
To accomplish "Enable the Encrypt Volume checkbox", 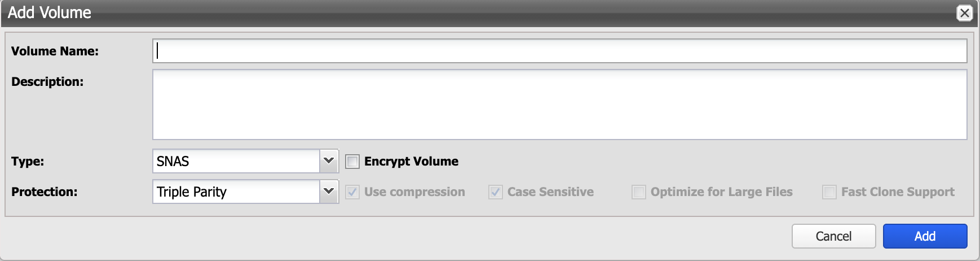I will [x=352, y=162].
